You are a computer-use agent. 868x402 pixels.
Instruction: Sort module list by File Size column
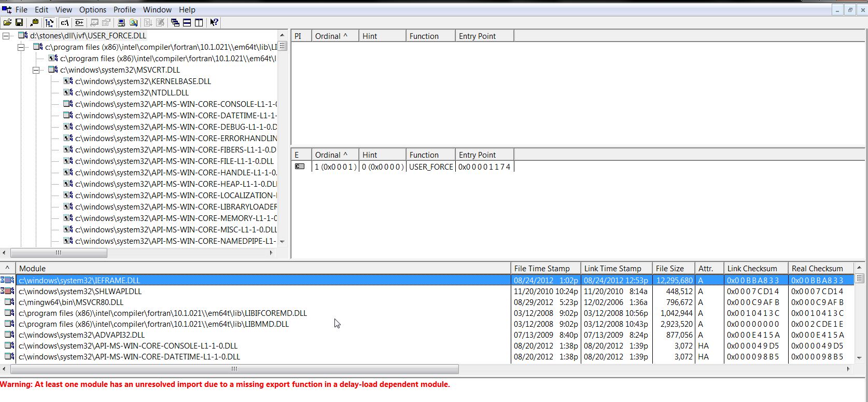coord(669,268)
